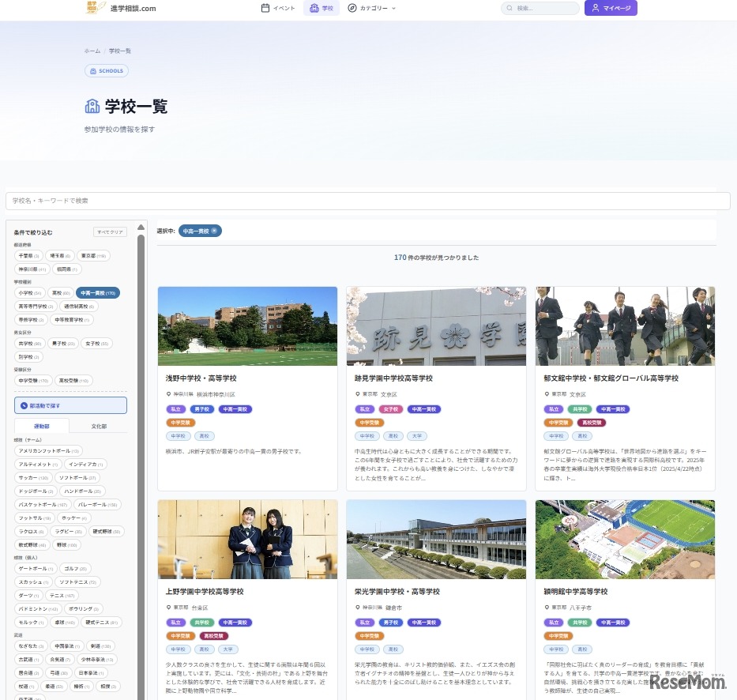Screen dimensions: 737x700
Task: Toggle the 高校受験 sidebar filter
Action: (73, 381)
